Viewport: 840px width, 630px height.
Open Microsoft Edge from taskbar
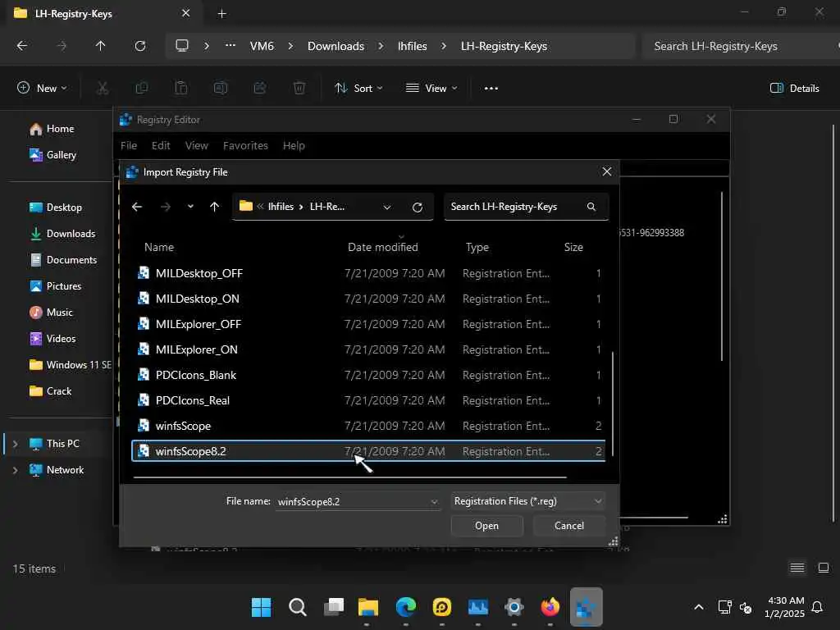(405, 607)
